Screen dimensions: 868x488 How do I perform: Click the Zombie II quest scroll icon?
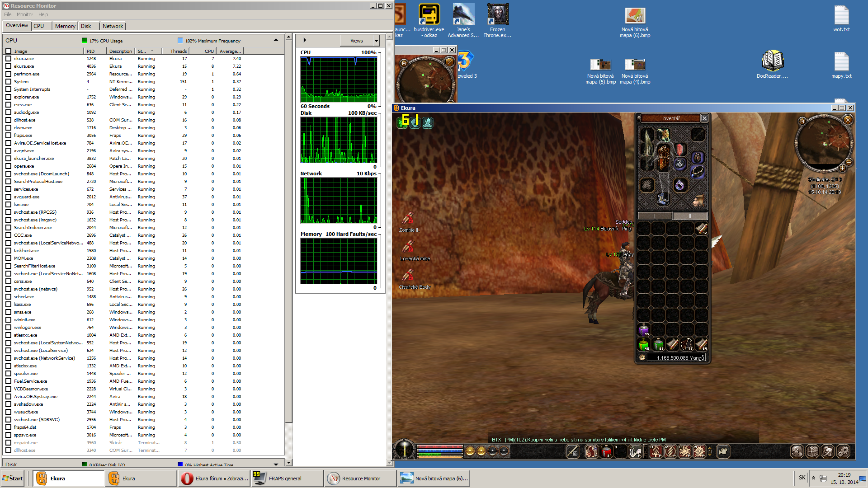[x=408, y=219]
